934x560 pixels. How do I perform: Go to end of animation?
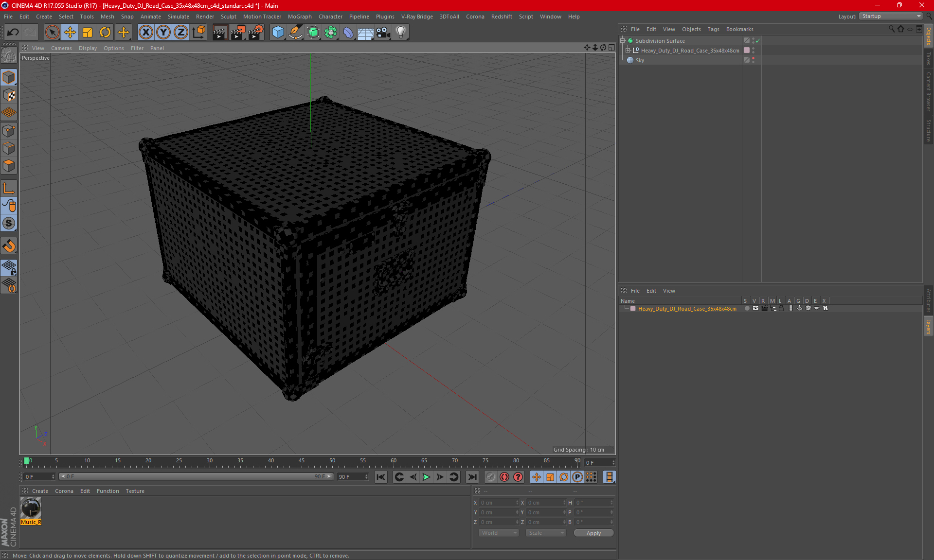click(472, 477)
